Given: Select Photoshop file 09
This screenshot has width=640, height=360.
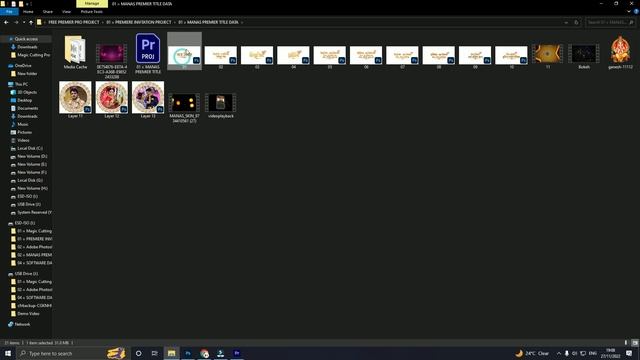Looking at the screenshot, I should click(475, 57).
